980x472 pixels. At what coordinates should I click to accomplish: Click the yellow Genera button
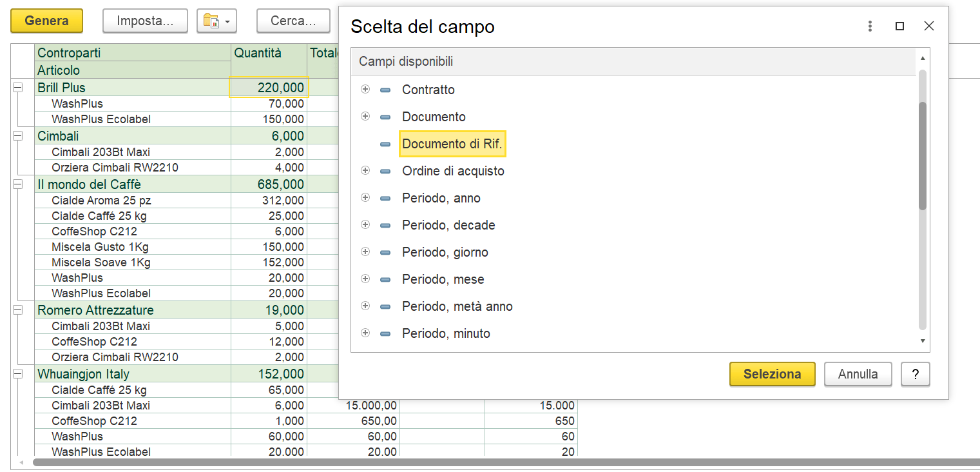click(x=46, y=21)
